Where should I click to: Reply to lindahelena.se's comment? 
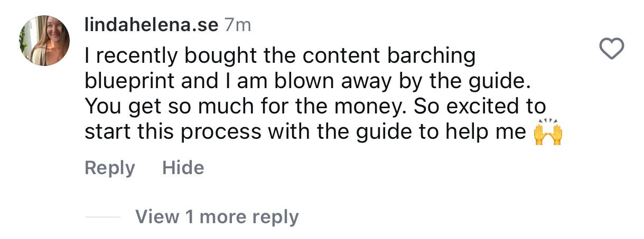[109, 168]
